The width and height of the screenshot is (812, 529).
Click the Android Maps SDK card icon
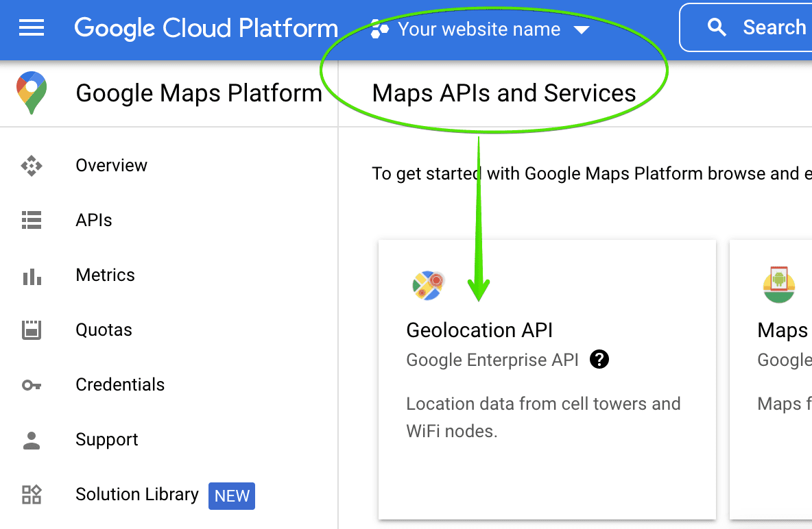(778, 285)
